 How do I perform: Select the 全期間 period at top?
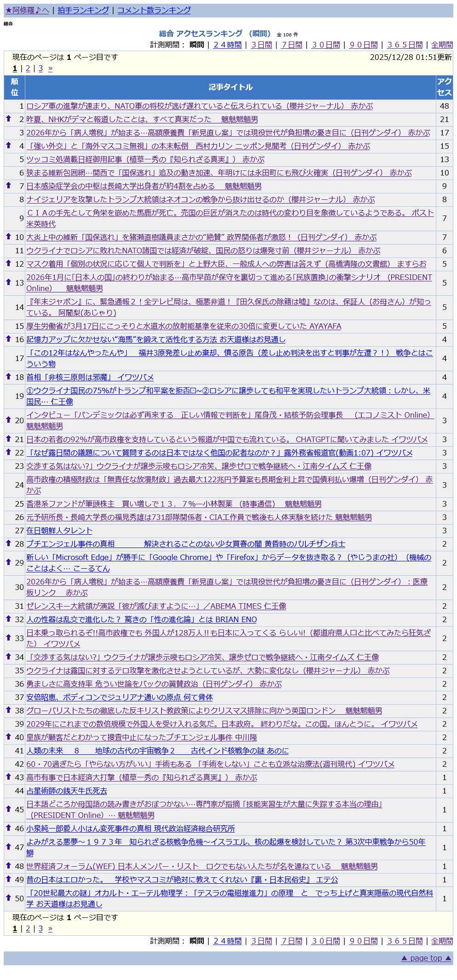point(442,45)
